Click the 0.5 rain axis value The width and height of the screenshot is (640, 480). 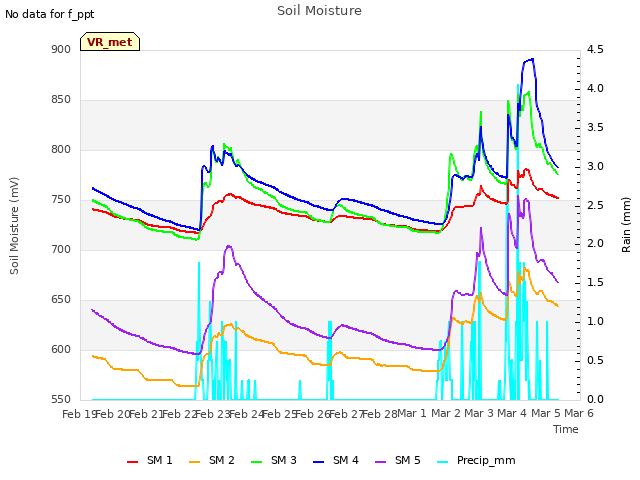pos(595,361)
